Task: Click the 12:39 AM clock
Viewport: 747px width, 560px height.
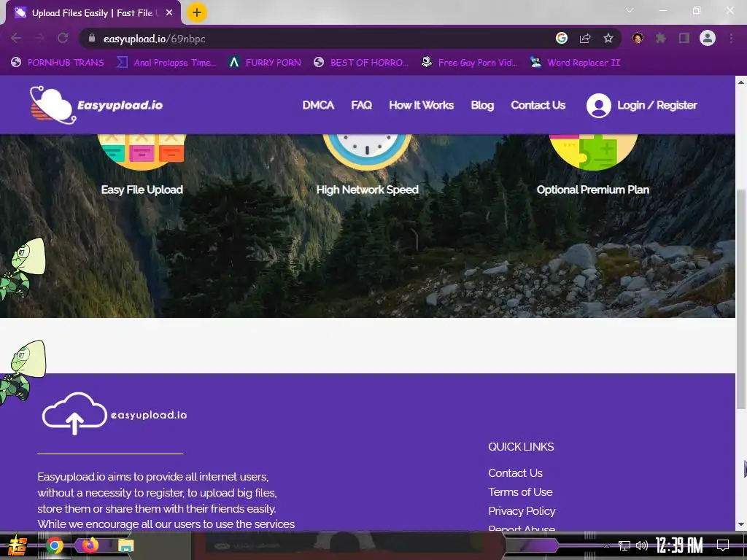Action: [x=679, y=545]
